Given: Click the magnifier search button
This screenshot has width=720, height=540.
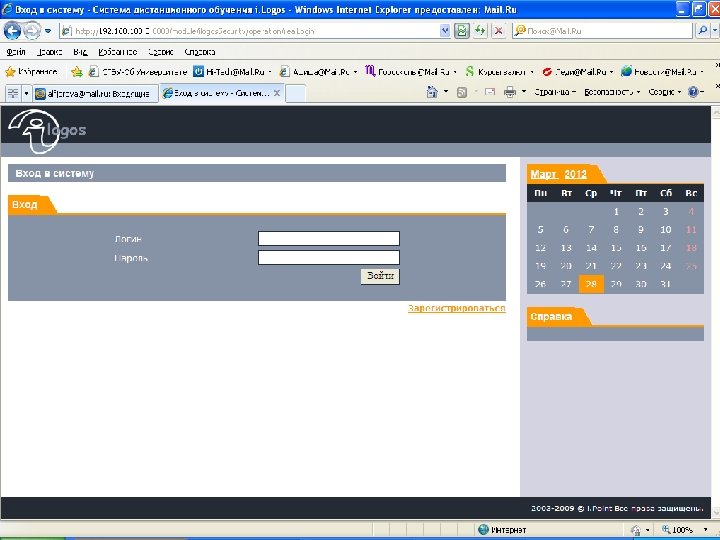Looking at the screenshot, I should pos(703,31).
